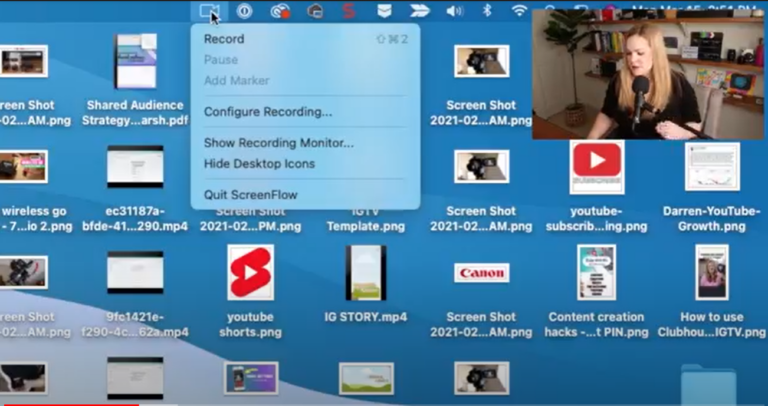This screenshot has height=406, width=768.
Task: Click the ScreenFlow camera icon in menu bar
Action: click(x=208, y=11)
